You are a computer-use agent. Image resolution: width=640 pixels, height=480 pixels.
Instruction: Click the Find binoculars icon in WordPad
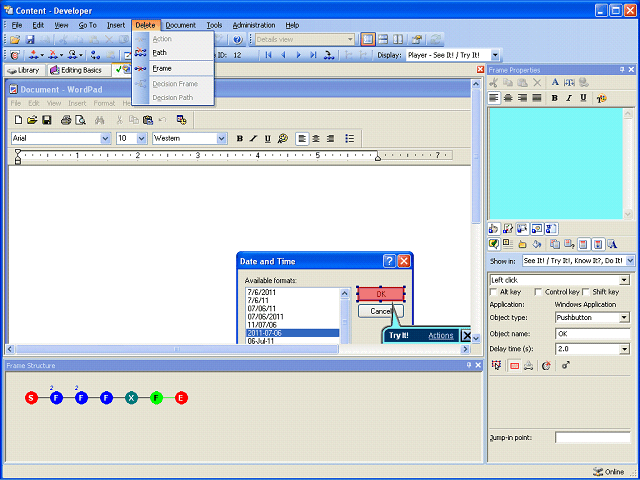click(99, 120)
